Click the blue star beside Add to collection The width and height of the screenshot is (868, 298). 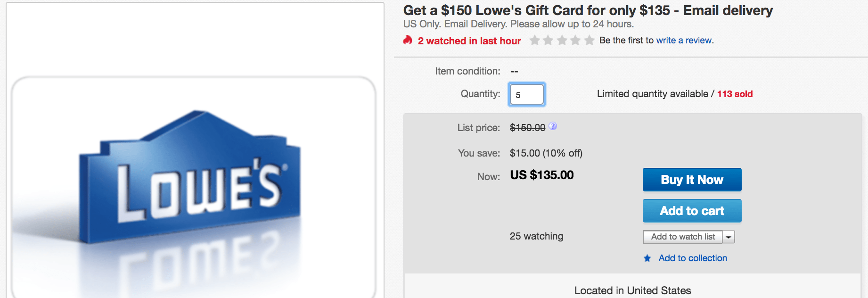(x=647, y=258)
